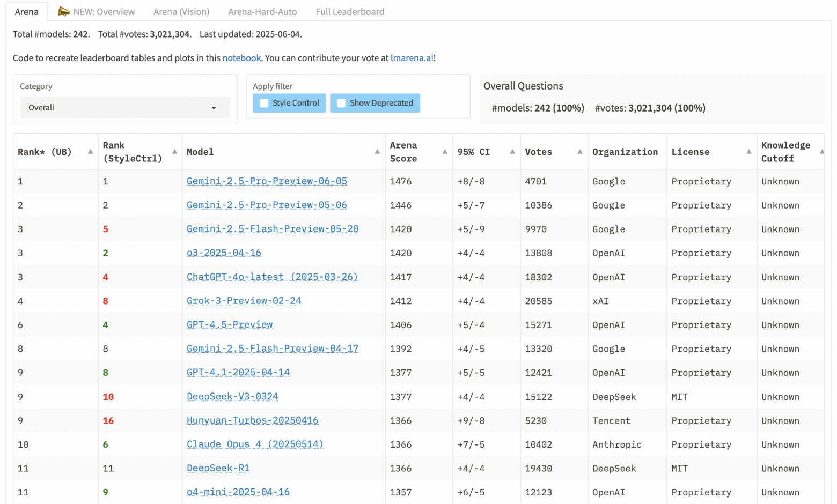Viewport: 837px width, 504px height.
Task: Select the vote count 18302
Action: pos(539,277)
